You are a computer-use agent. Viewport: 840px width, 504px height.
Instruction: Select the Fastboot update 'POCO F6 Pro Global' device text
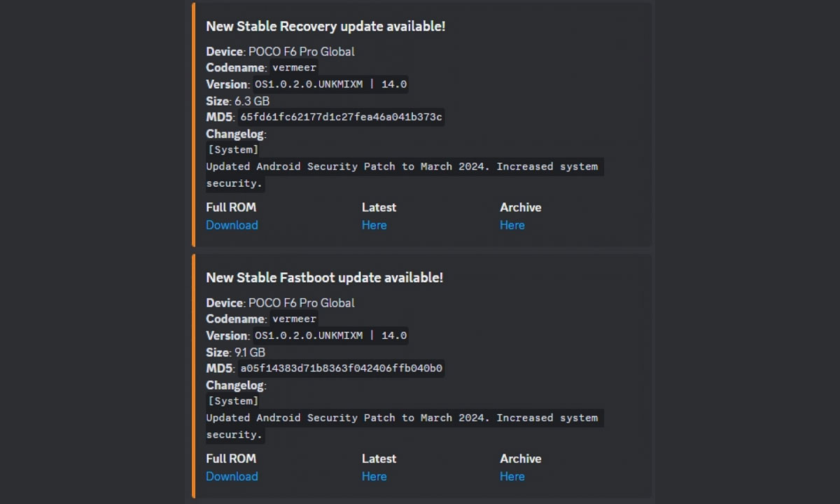tap(301, 303)
